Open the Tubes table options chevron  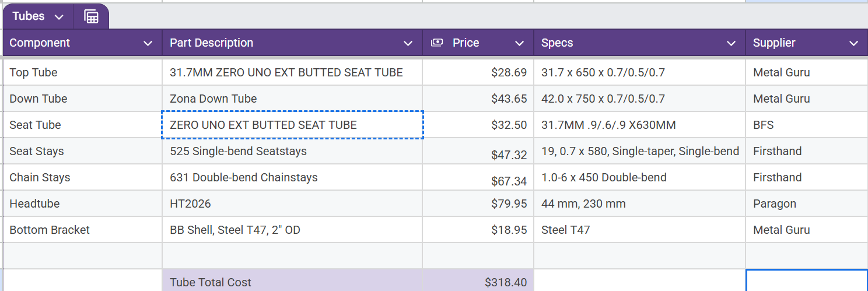coord(59,17)
